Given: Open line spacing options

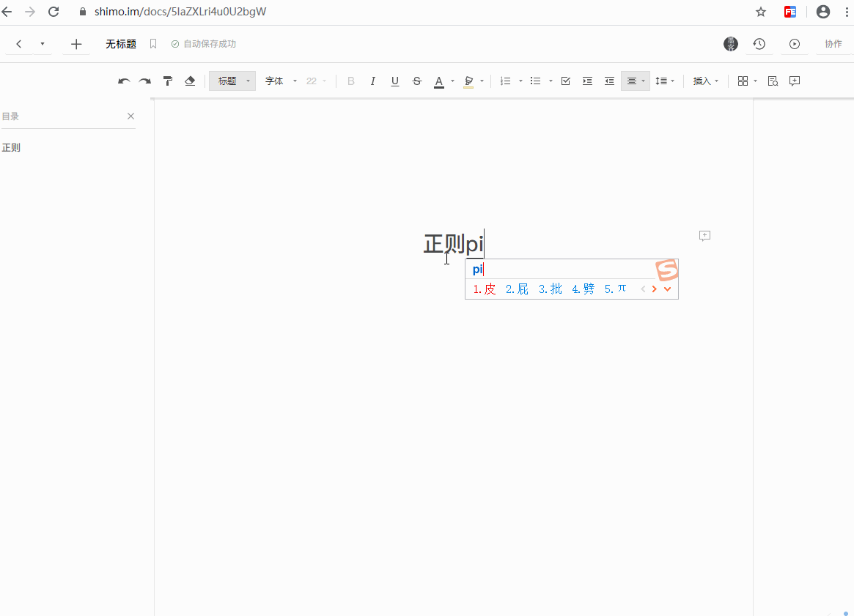Looking at the screenshot, I should [664, 81].
